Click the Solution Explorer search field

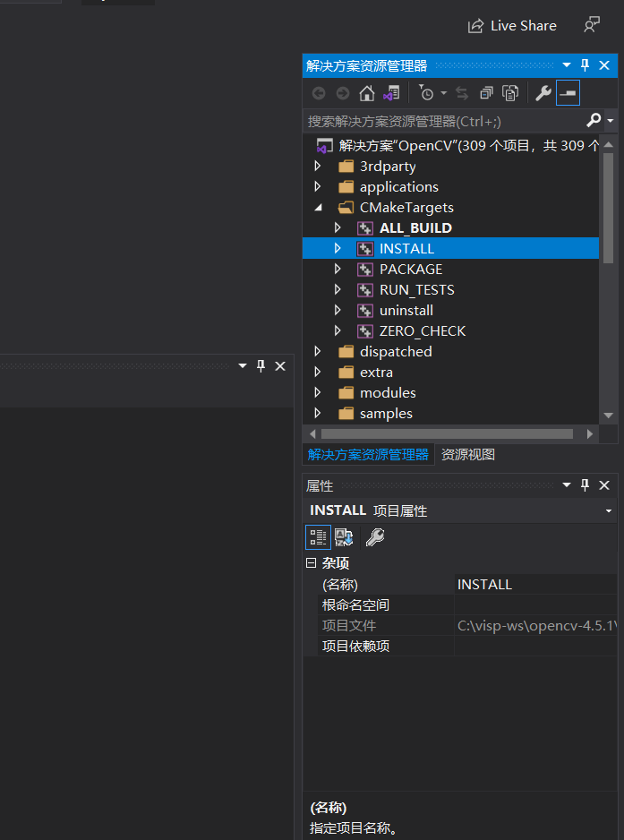pos(445,121)
